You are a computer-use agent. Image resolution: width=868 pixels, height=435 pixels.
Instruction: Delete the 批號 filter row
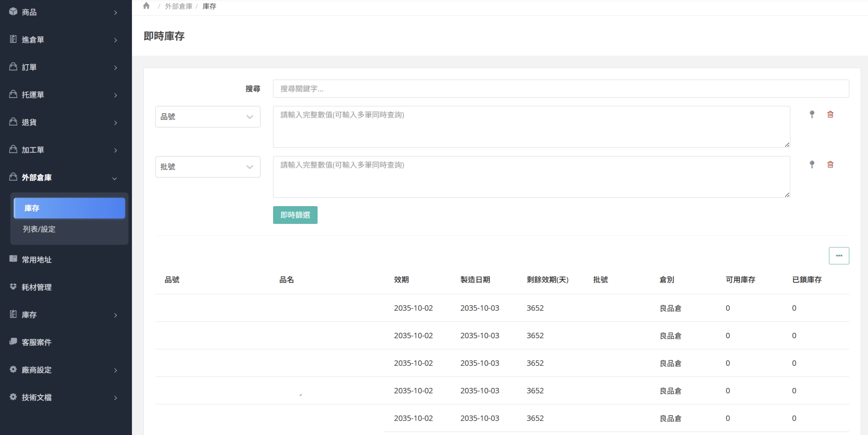click(830, 165)
